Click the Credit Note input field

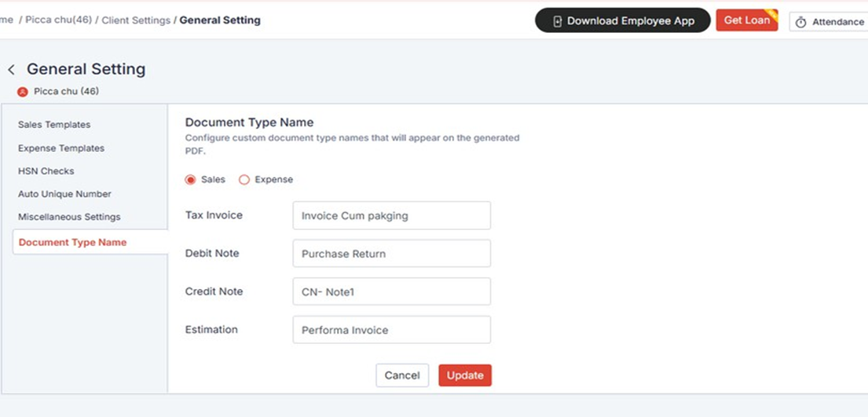391,291
